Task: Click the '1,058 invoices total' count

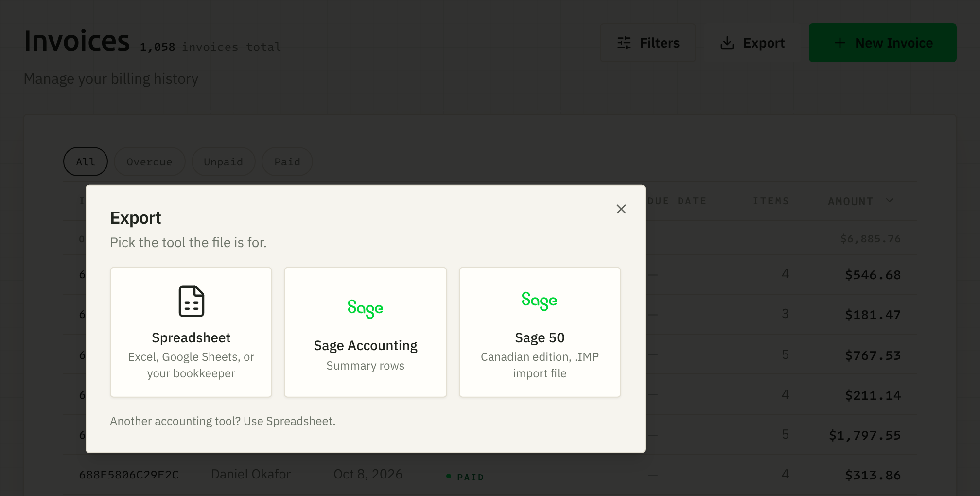Action: [x=210, y=47]
